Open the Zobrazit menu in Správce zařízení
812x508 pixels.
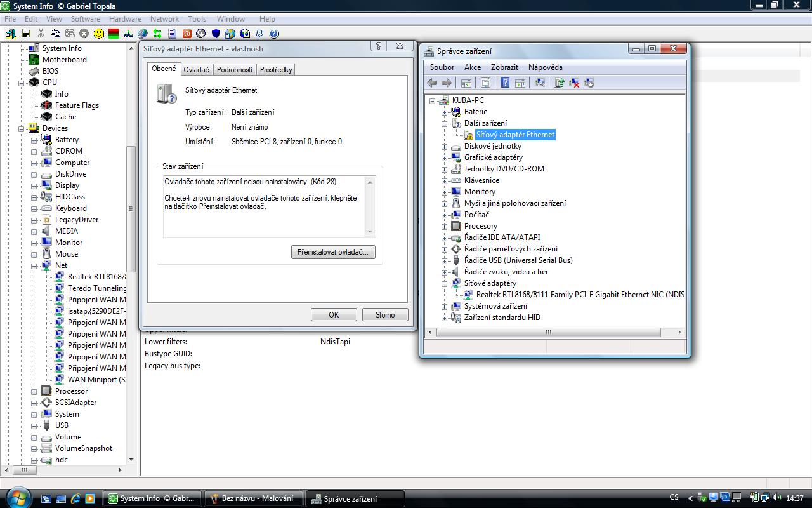pos(505,67)
